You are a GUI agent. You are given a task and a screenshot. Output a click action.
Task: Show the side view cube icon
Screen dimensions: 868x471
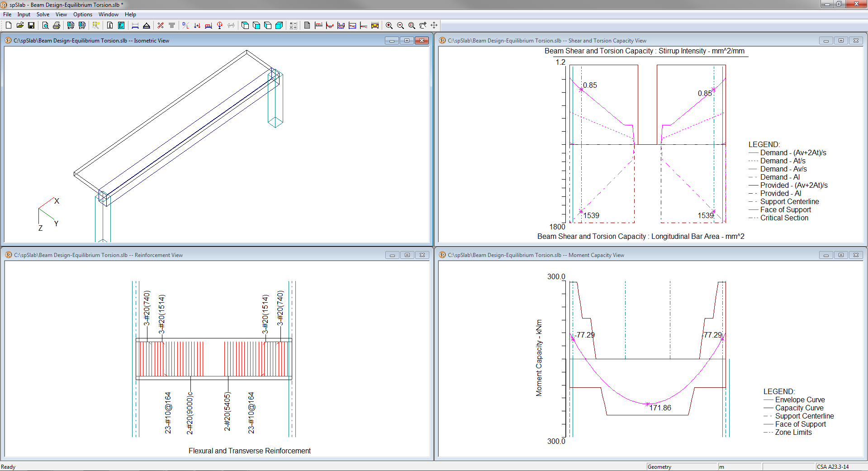268,25
